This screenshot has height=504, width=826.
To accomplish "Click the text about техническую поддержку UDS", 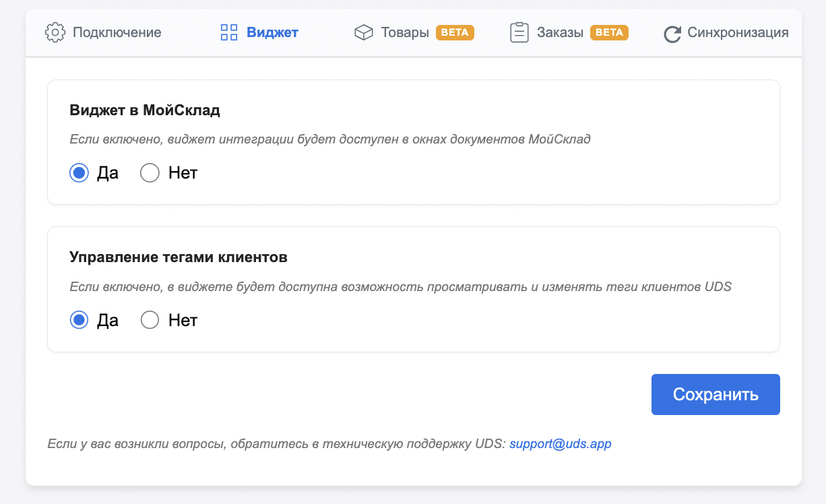I will pyautogui.click(x=276, y=444).
